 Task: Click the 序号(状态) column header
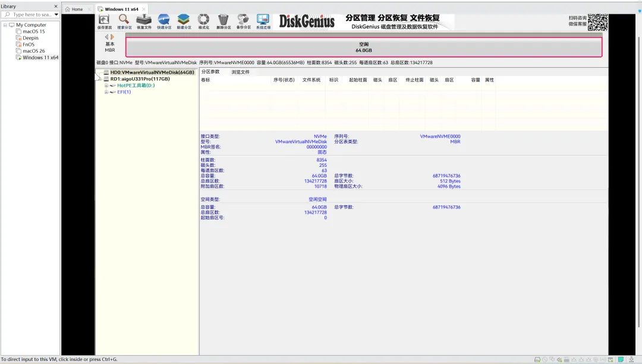click(284, 80)
